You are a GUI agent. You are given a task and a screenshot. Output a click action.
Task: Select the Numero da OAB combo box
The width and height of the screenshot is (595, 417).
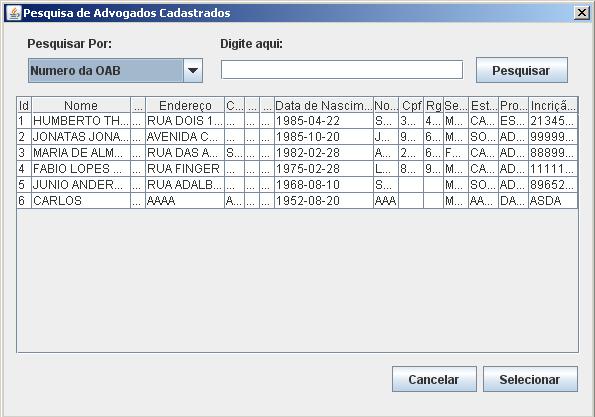tap(115, 71)
